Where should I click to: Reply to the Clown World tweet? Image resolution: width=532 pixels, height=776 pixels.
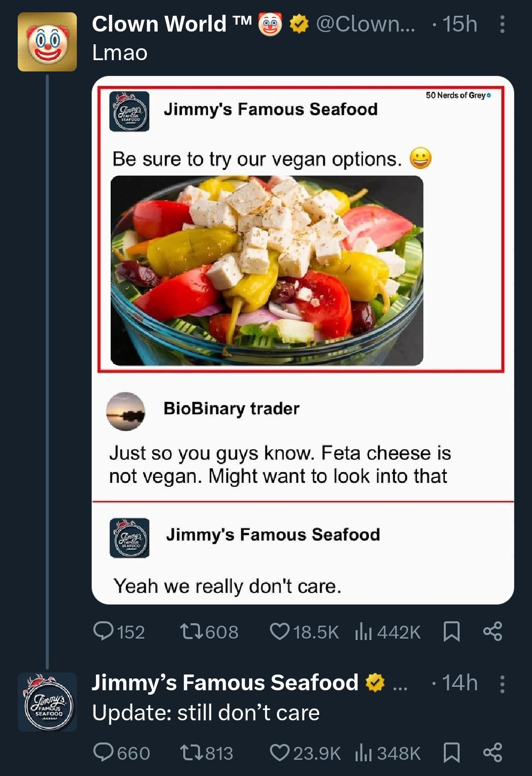pos(104,631)
